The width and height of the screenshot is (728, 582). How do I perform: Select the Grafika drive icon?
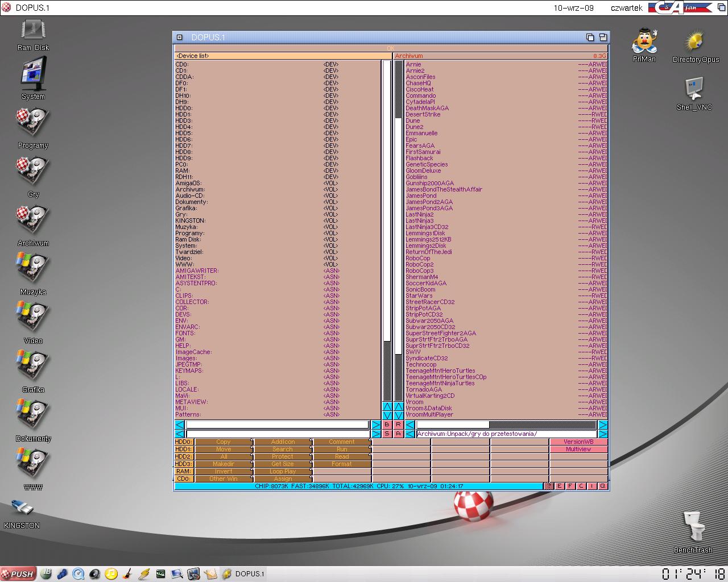[33, 367]
